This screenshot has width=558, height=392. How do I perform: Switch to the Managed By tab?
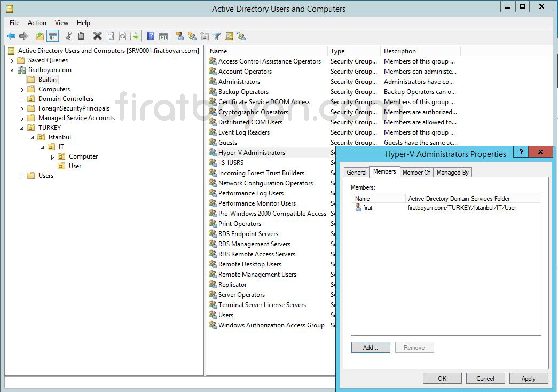[x=452, y=173]
